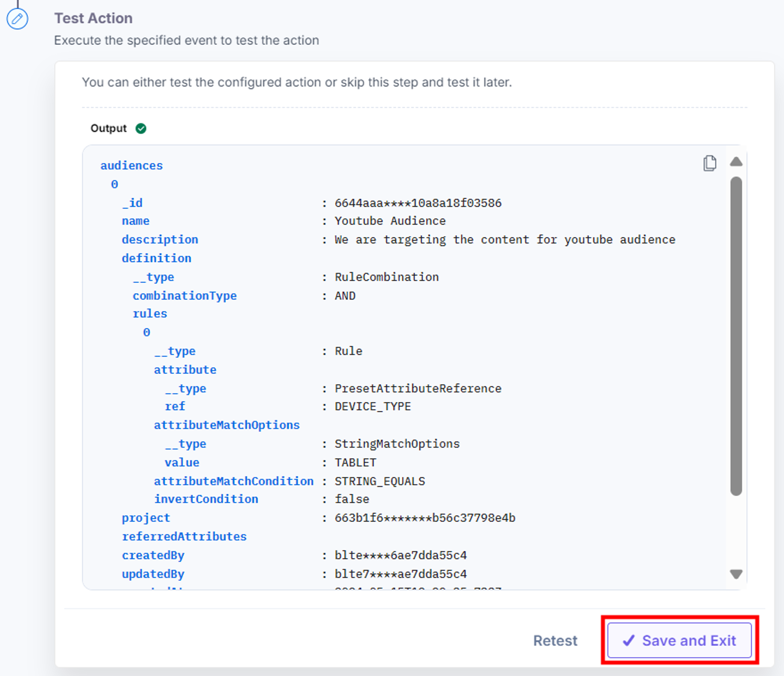
Task: Select the rules key in the output
Action: tap(149, 314)
